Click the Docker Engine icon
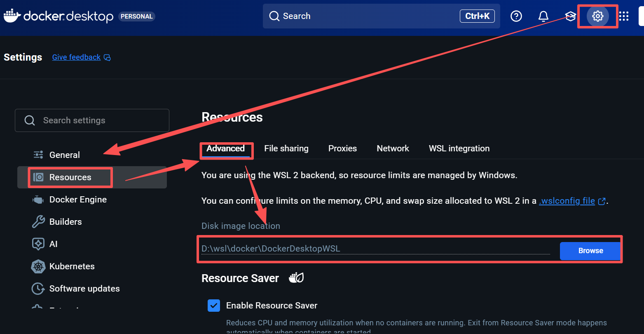 (38, 200)
